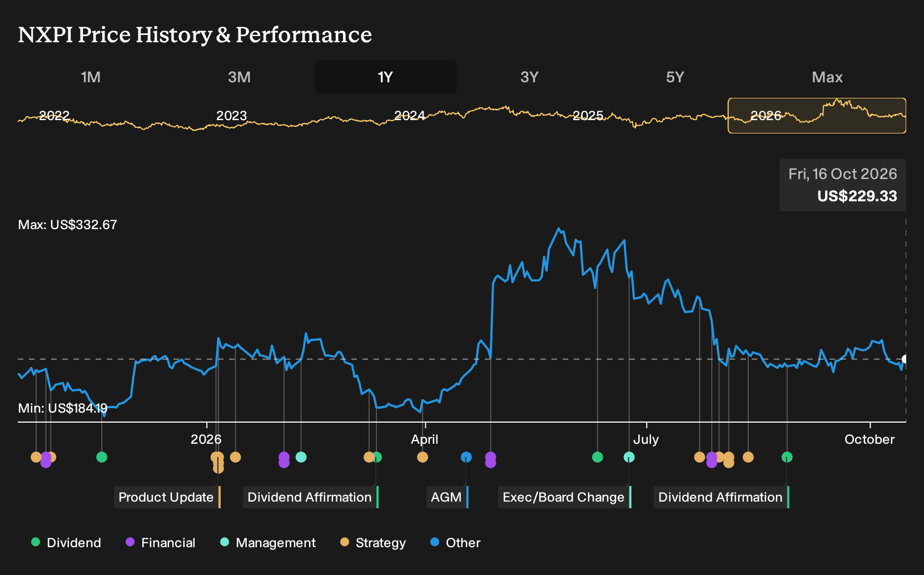This screenshot has height=575, width=924.
Task: Open the Dividend Affirmation label next to Product Update
Action: 310,497
